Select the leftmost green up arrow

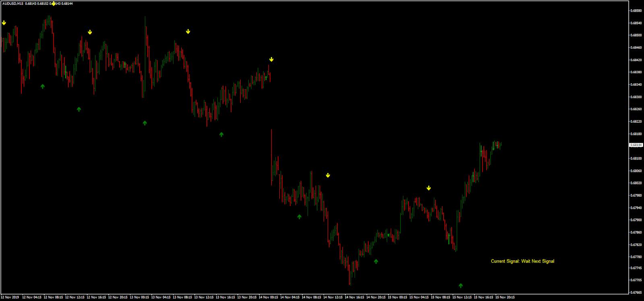tap(43, 86)
